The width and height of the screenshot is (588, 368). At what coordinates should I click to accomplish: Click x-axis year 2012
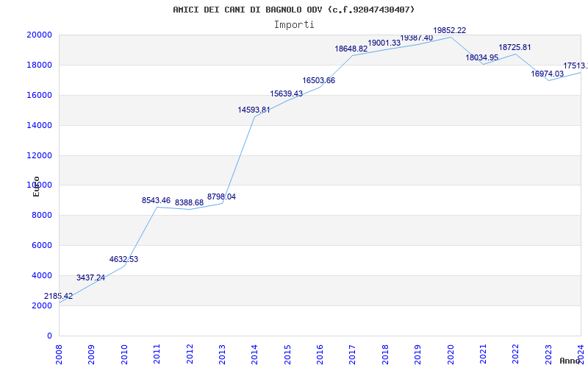pyautogui.click(x=190, y=355)
